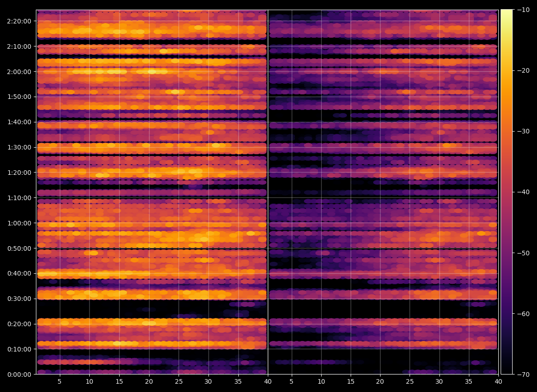The width and height of the screenshot is (537, 392).
Task: Click x-axis tick 15 under the left heatmap
Action: tap(119, 381)
